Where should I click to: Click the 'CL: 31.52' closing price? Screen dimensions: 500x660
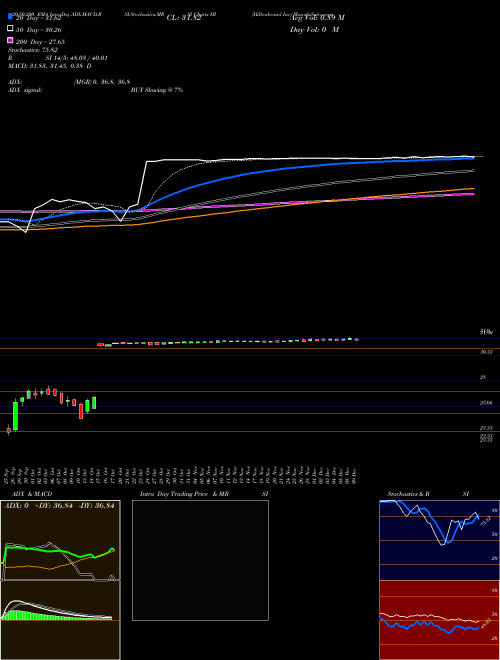[x=184, y=18]
